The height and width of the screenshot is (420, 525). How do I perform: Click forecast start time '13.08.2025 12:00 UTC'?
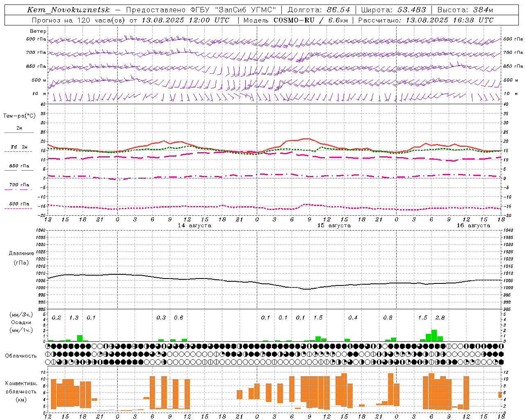coord(185,20)
